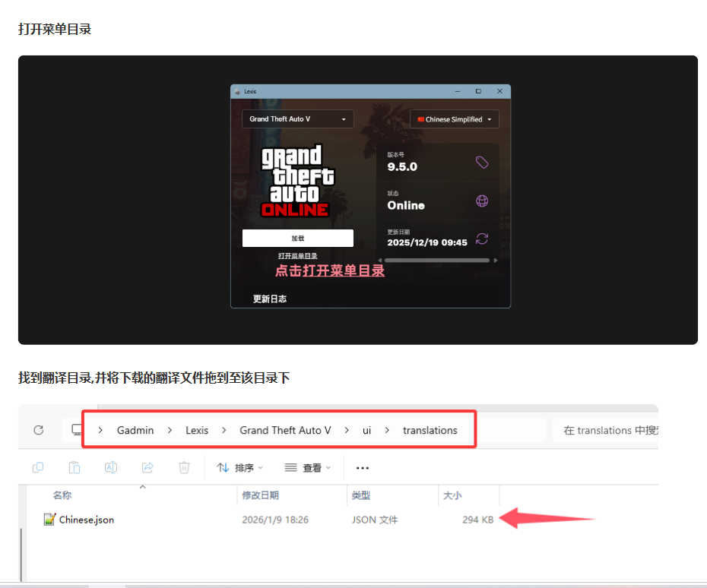Select Grand Theft Auto V breadcrumb segment
This screenshot has height=588, width=707.
285,430
